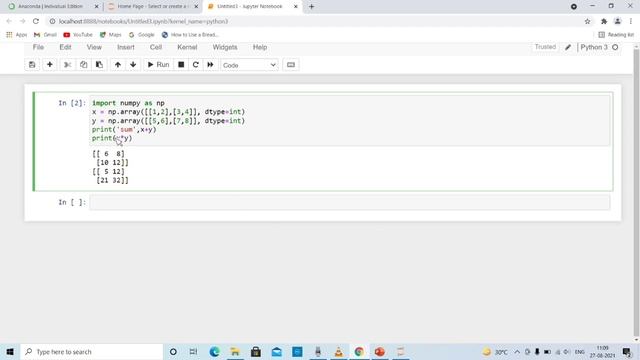Open a new browser tab
This screenshot has height=360, width=640.
311,7
